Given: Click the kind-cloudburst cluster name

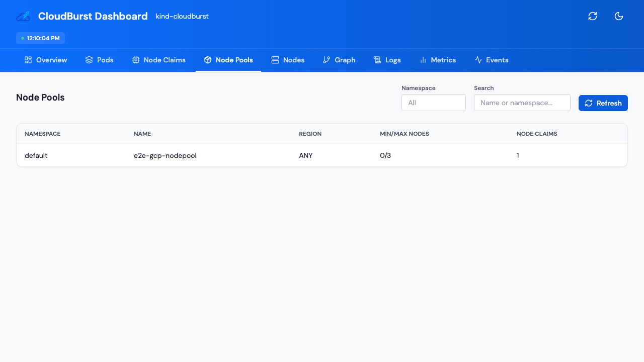Looking at the screenshot, I should point(182,16).
